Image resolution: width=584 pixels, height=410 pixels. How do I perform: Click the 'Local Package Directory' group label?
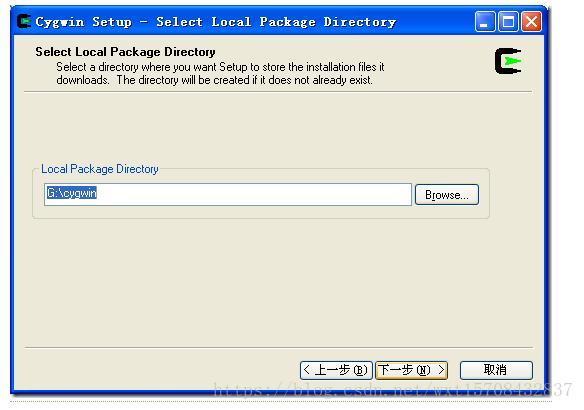100,169
